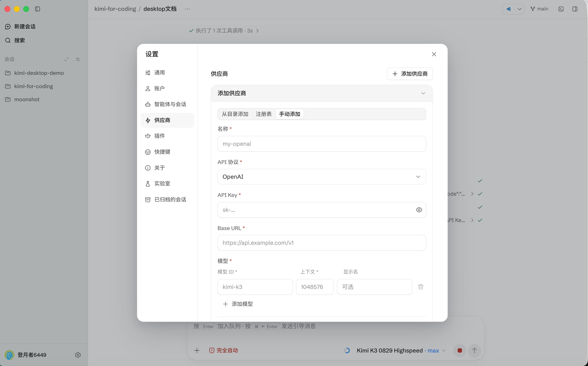588x366 pixels.
Task: Open the moonshot folder
Action: [22, 99]
